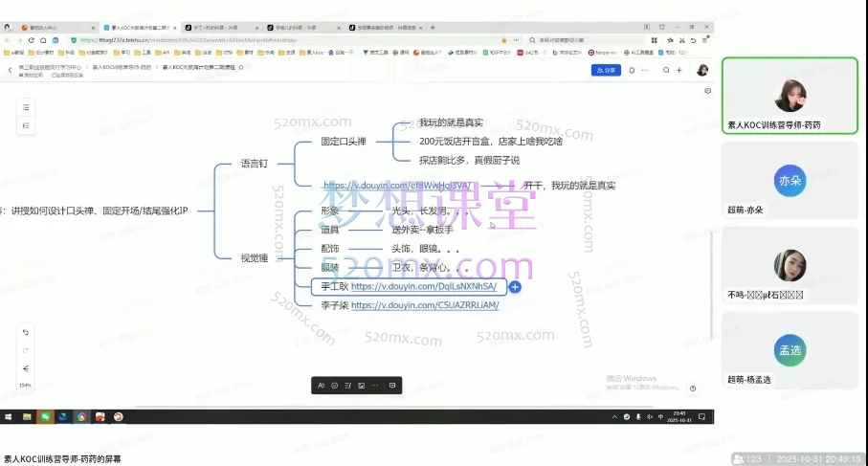
Task: Click the search icon in the document header
Action: tap(665, 70)
